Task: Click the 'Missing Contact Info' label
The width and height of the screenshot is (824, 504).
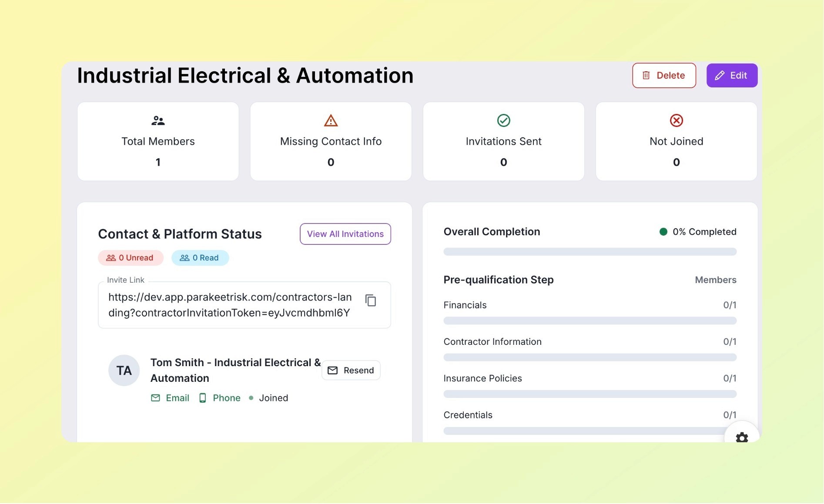Action: 331,141
